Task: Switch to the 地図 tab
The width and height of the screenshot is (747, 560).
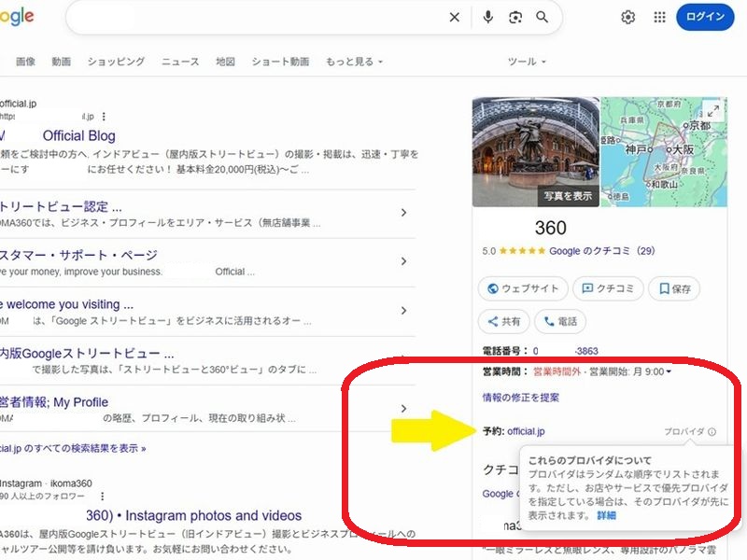Action: tap(225, 62)
